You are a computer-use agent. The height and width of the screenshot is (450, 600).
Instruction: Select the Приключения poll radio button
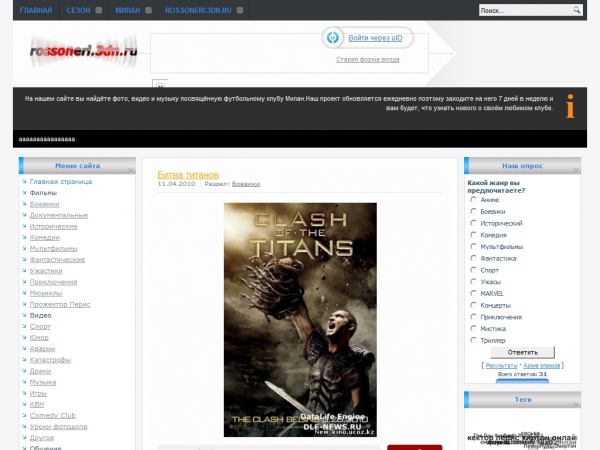point(473,316)
